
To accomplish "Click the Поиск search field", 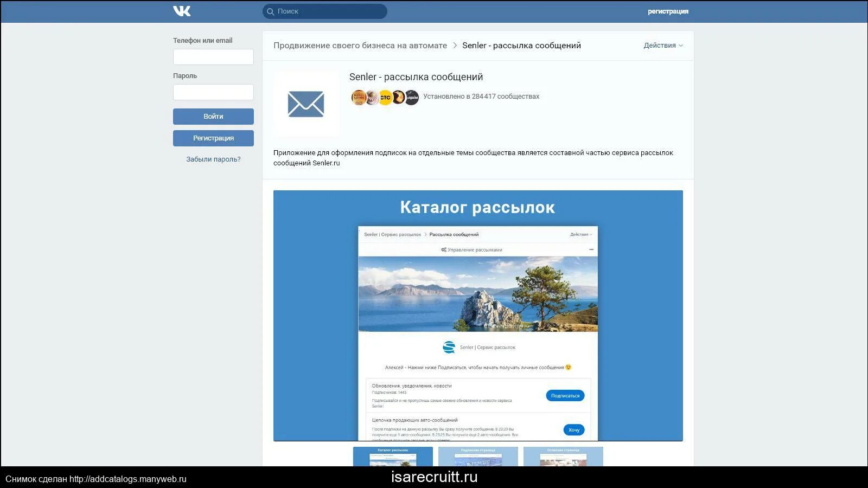I will click(x=325, y=11).
